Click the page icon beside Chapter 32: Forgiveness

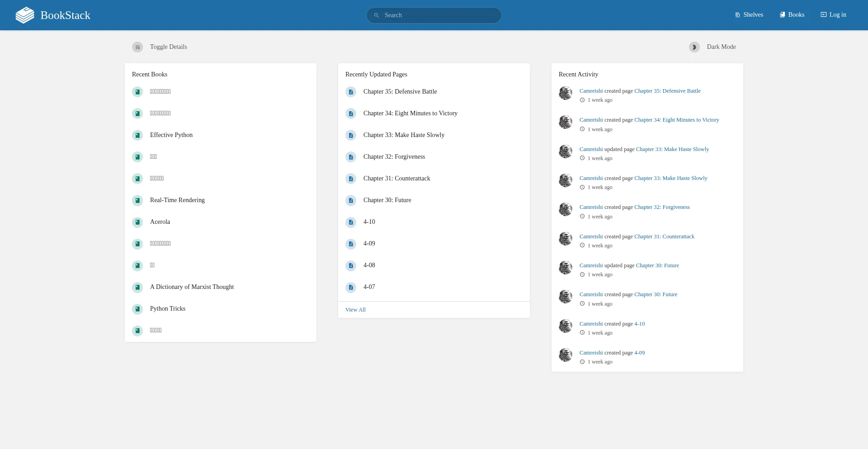point(351,157)
